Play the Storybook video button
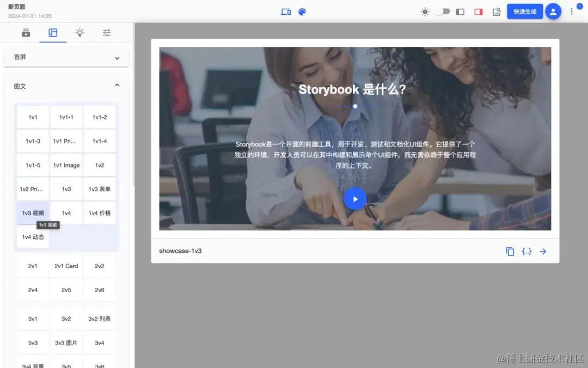The height and width of the screenshot is (368, 588). (x=355, y=198)
